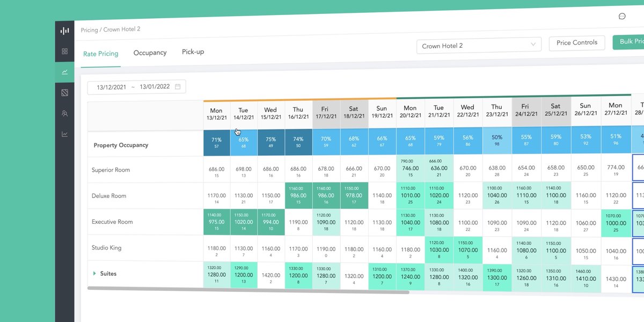Switch to the Occupancy tab
Screen dimensions: 644x322
click(150, 53)
